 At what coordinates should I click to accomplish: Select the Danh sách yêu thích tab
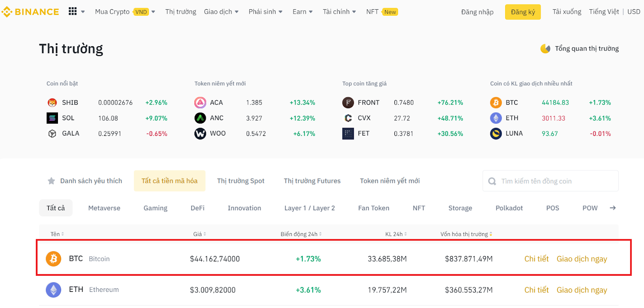pos(85,181)
